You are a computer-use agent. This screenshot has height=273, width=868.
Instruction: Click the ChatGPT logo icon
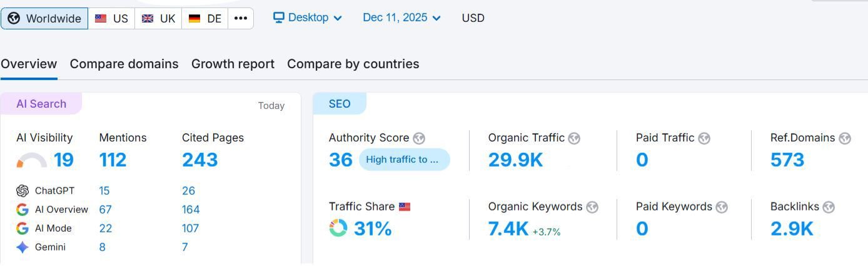coord(23,191)
